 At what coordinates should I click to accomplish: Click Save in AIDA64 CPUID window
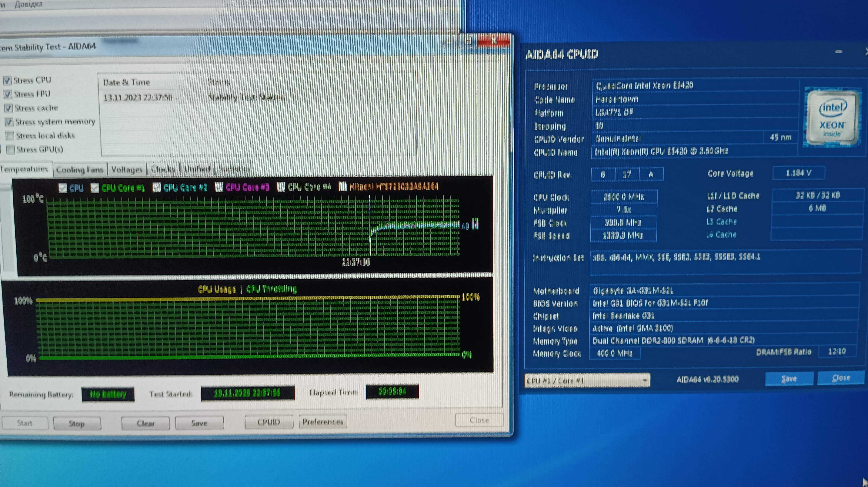789,378
